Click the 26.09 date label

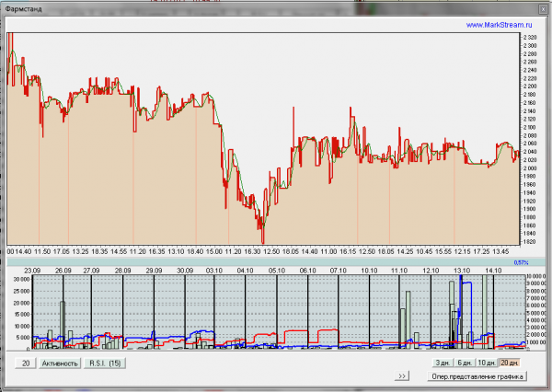point(63,271)
